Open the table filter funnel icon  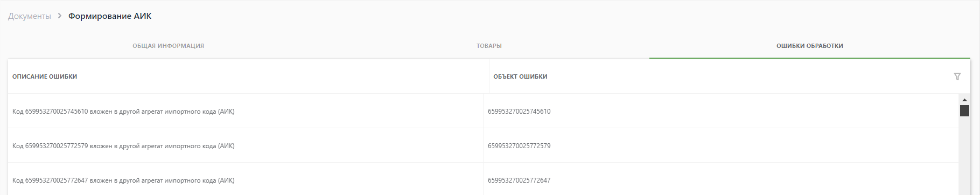pyautogui.click(x=957, y=76)
